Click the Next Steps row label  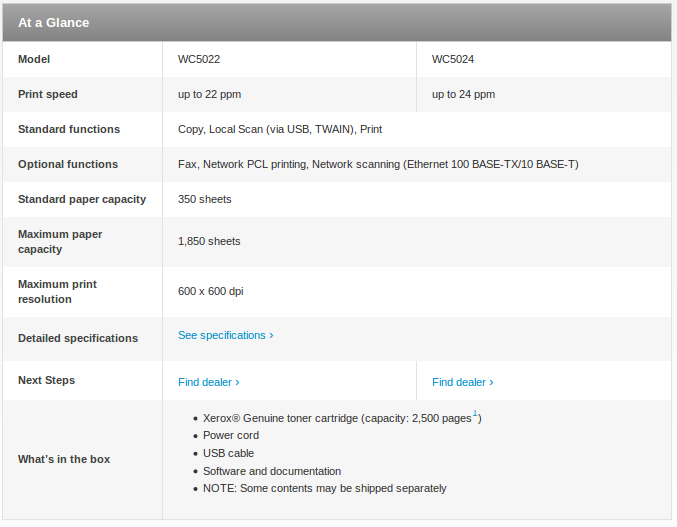[46, 380]
